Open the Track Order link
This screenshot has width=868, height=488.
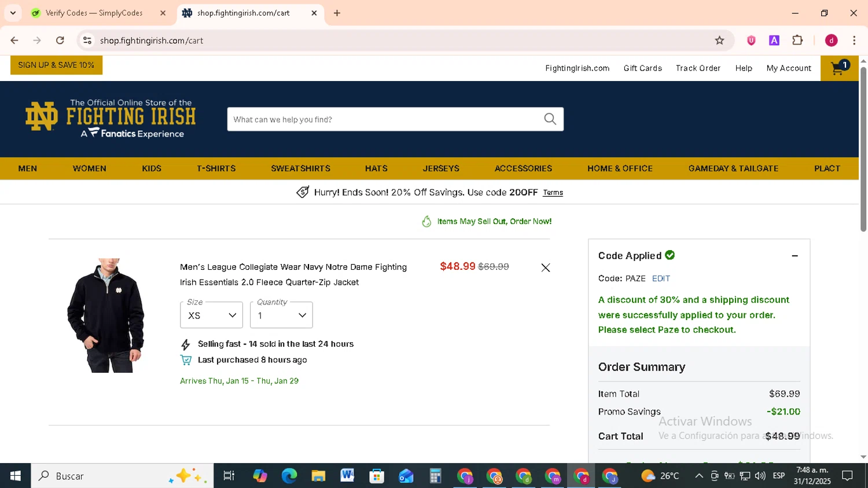coord(698,68)
